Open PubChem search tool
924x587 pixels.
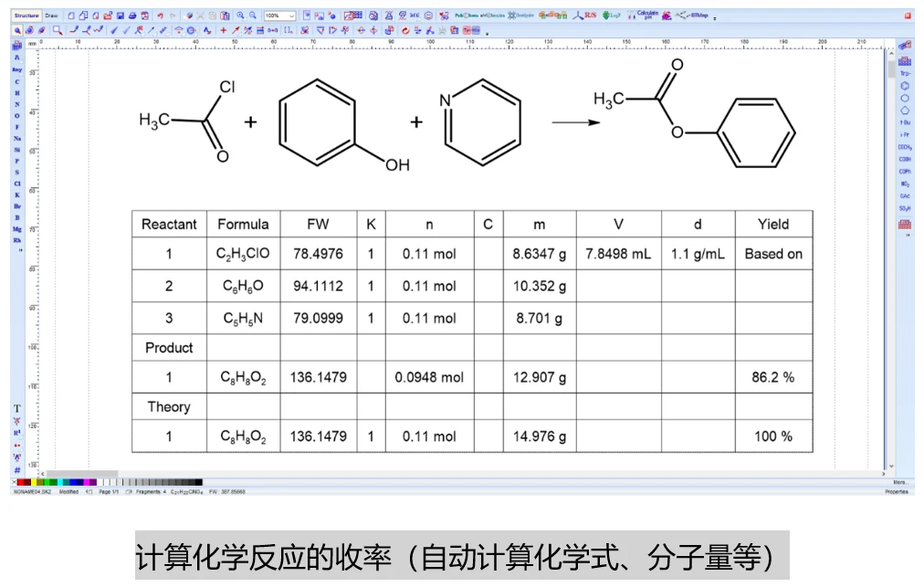point(467,16)
